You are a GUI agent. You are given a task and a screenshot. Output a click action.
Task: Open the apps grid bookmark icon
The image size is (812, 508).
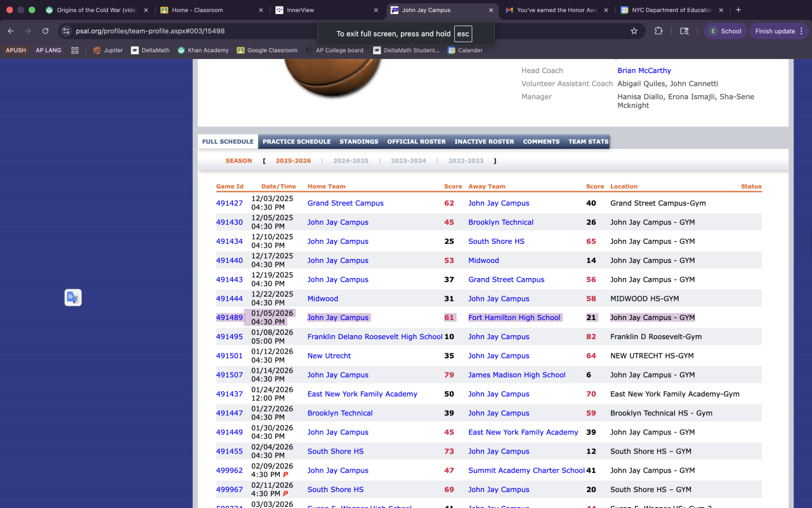75,50
